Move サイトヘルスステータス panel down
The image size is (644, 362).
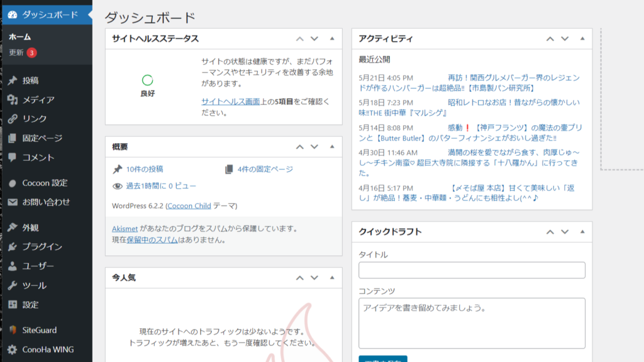pos(314,39)
